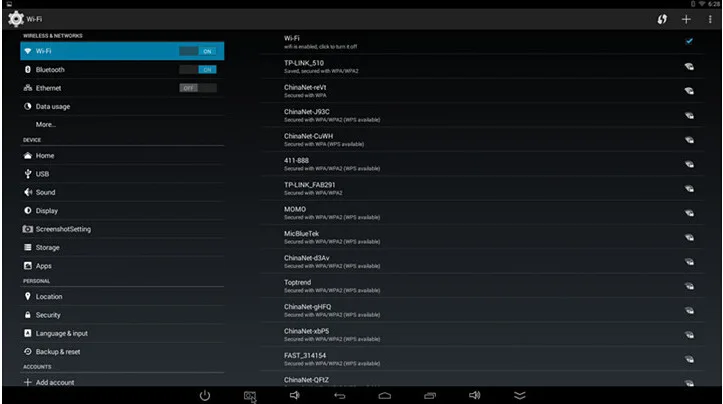Open More wireless settings
The image size is (723, 404).
point(122,125)
